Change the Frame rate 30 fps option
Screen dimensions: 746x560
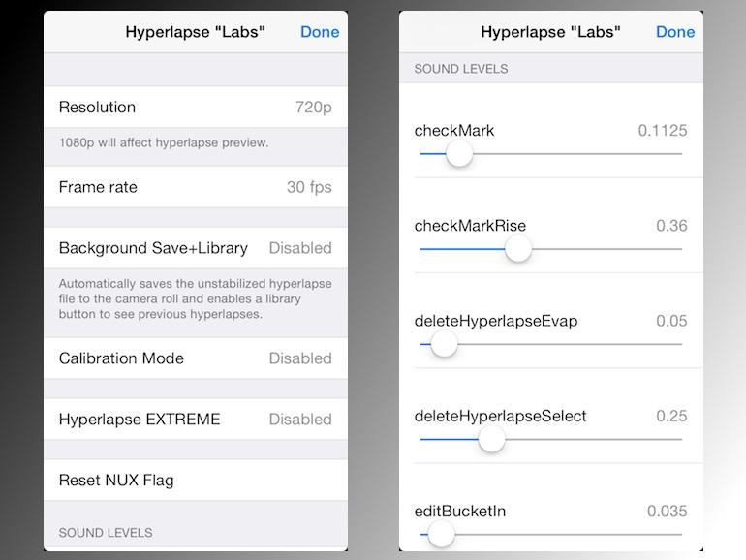click(195, 187)
